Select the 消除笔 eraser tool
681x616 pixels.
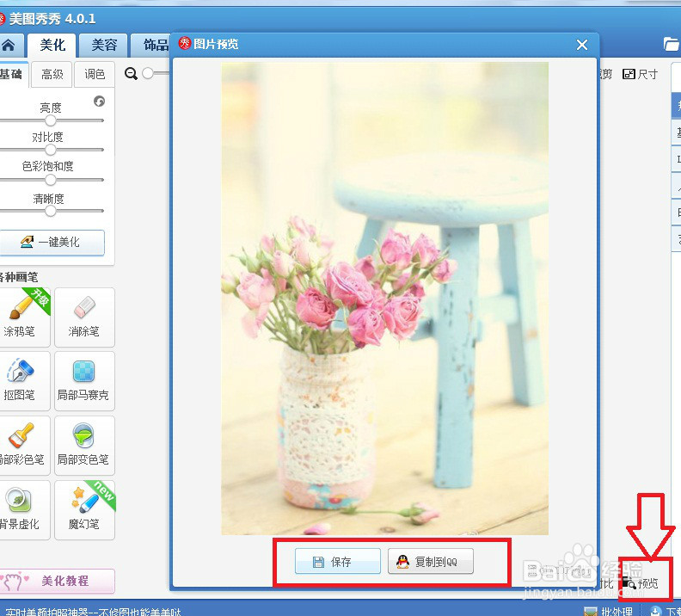[x=84, y=317]
